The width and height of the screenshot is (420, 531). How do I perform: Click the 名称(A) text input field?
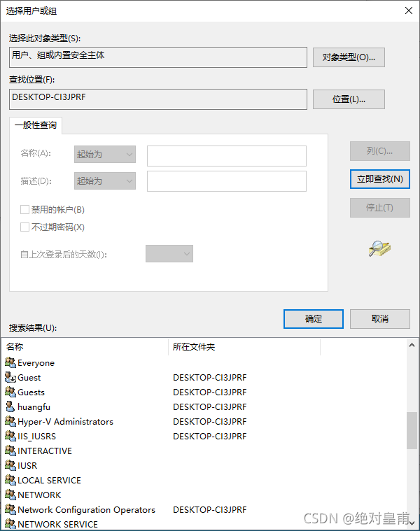(227, 156)
